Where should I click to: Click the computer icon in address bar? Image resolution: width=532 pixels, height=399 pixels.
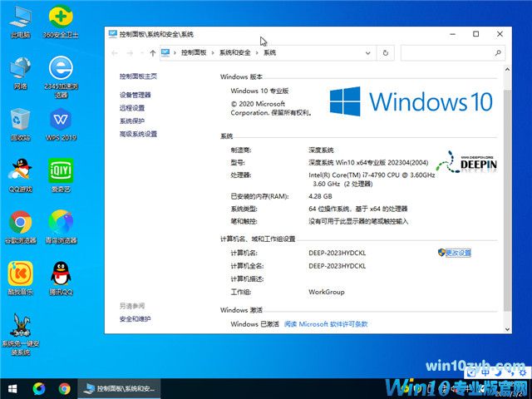point(165,52)
